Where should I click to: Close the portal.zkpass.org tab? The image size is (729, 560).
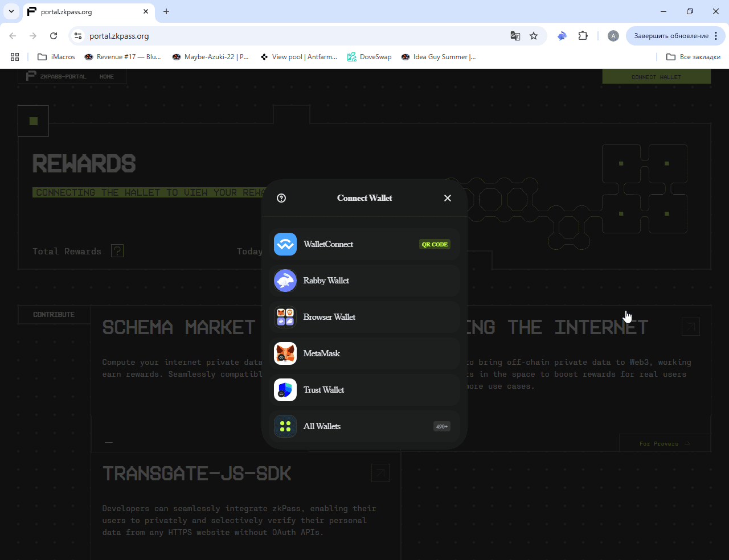(146, 11)
